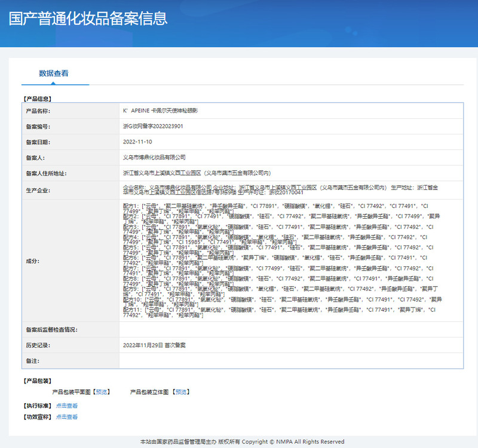Select the 产品名称 label

tap(38, 111)
